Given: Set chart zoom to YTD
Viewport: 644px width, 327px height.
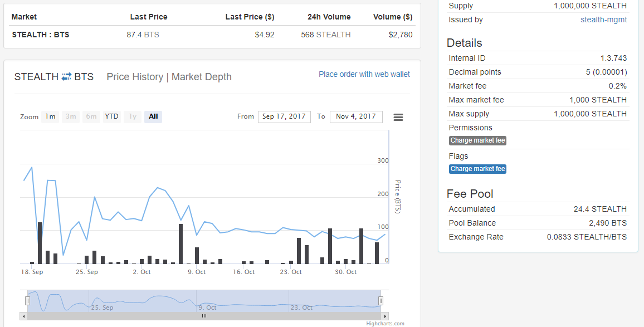Looking at the screenshot, I should [111, 116].
